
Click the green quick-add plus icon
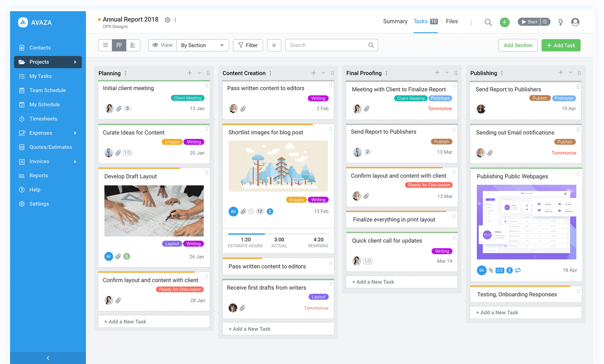click(x=504, y=22)
